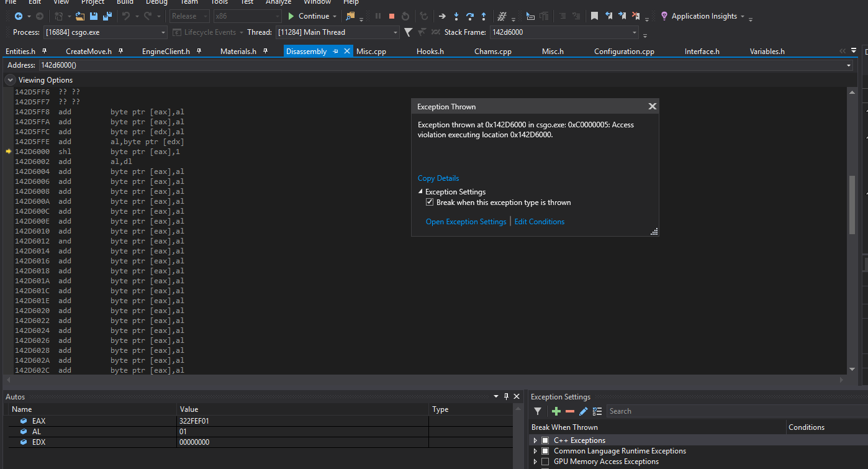The height and width of the screenshot is (469, 868).
Task: Click the Application Insights lightbulb icon
Action: point(664,16)
